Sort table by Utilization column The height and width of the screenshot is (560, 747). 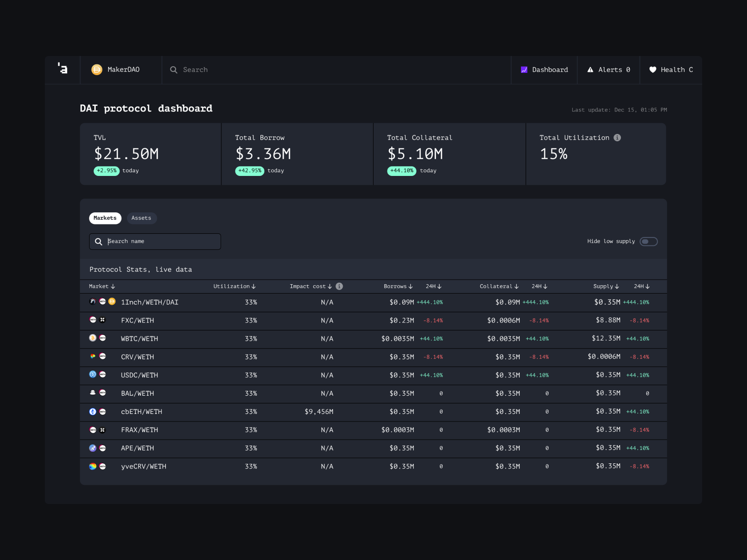[234, 286]
